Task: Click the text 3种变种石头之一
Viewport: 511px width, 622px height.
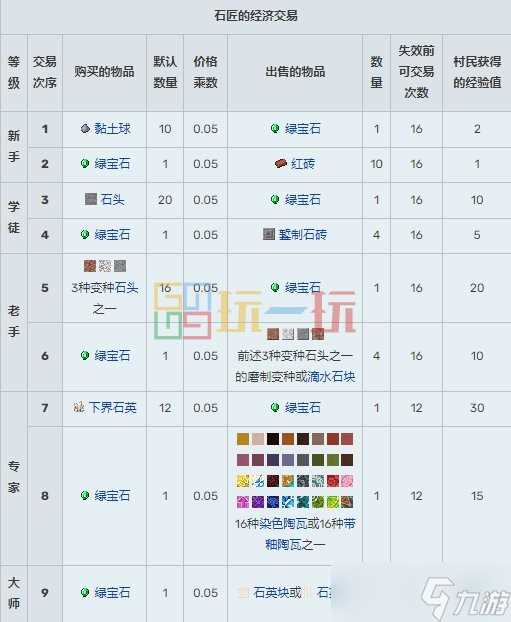Action: coord(105,298)
